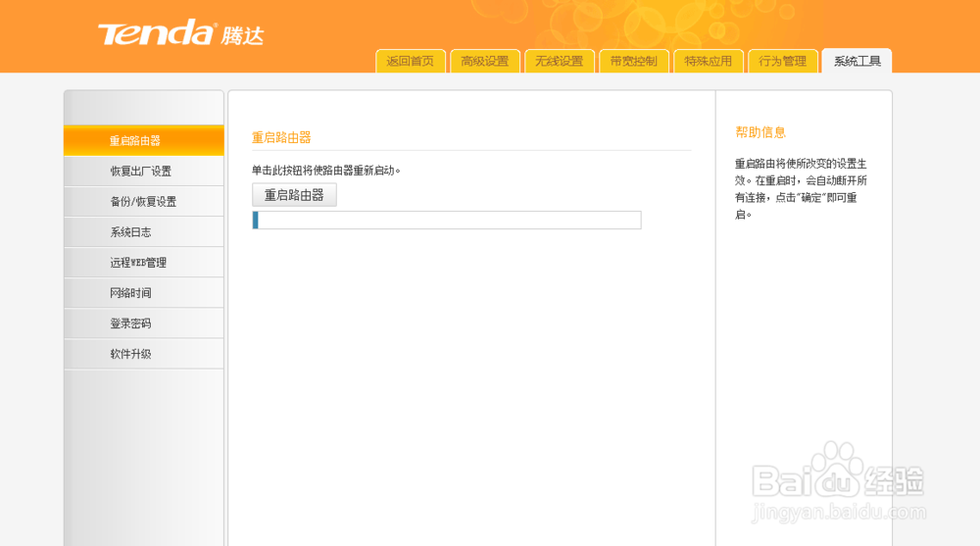Open 登录密码 sidebar item

[144, 323]
